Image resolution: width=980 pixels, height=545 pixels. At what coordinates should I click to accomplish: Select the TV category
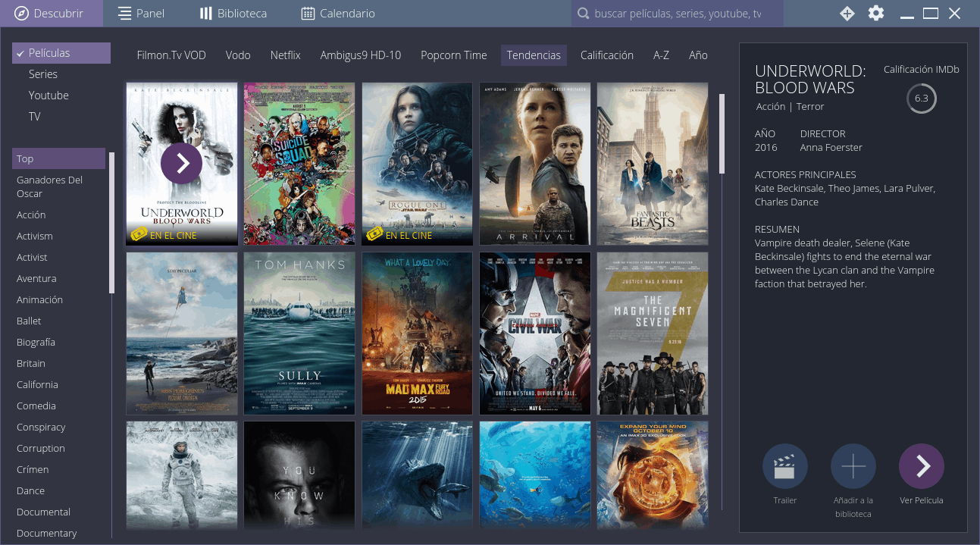(x=35, y=117)
